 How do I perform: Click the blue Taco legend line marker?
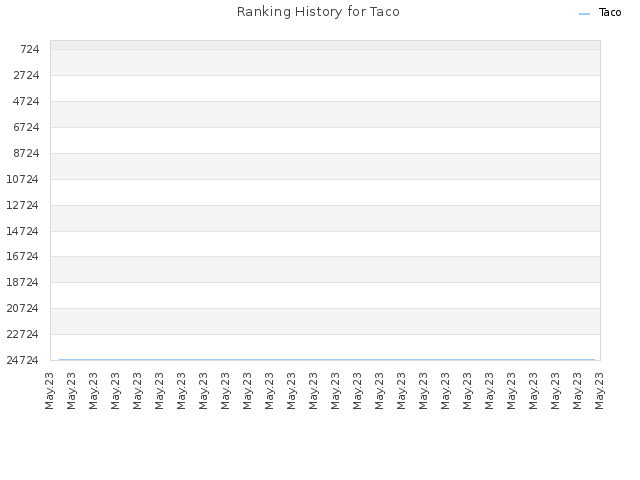pos(584,14)
